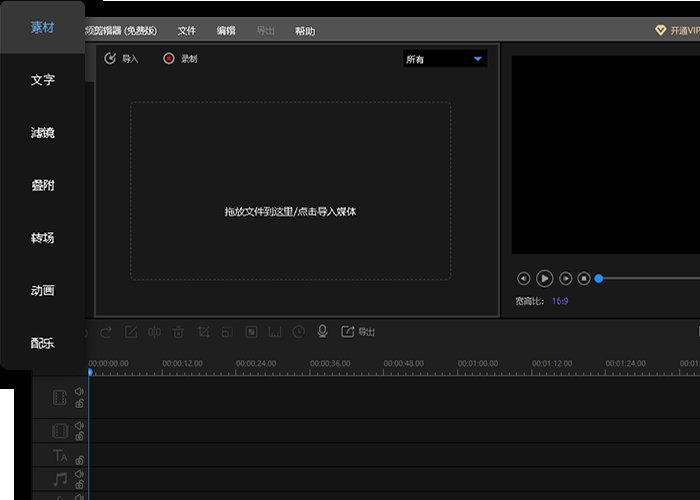The image size is (700, 500).
Task: Click the preview progress slider handle
Action: point(599,278)
